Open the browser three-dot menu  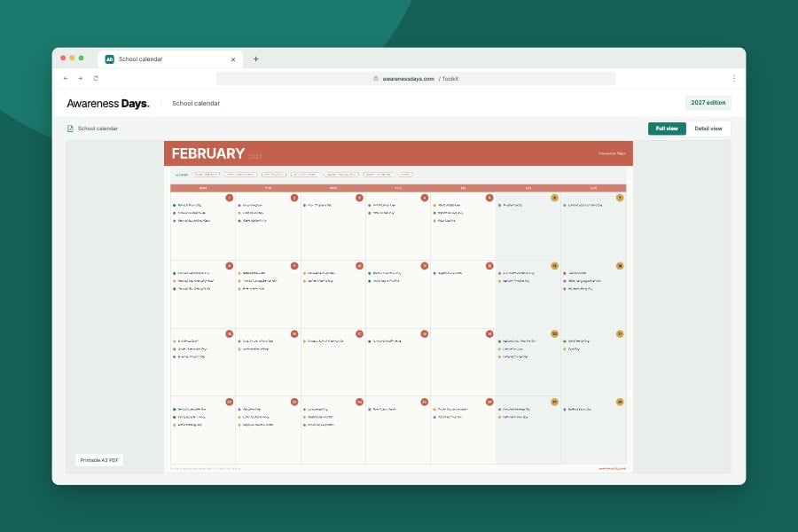(x=734, y=78)
